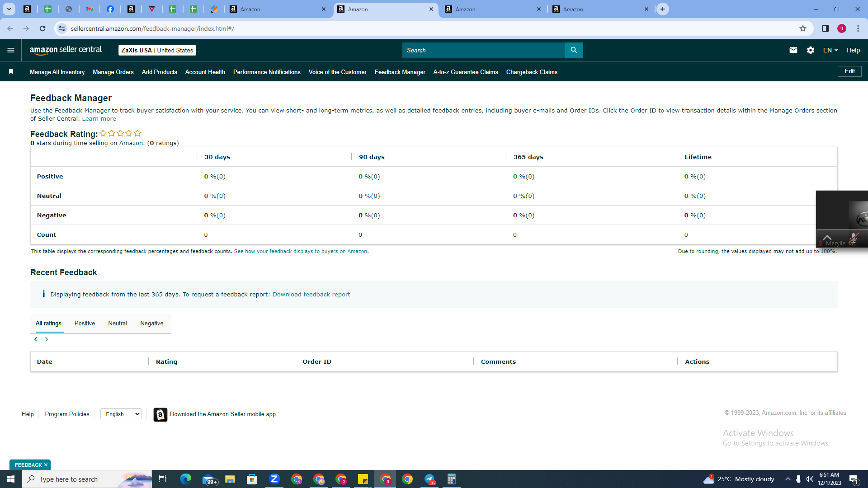This screenshot has width=868, height=488.
Task: Click the Edit favorites button
Action: point(849,71)
